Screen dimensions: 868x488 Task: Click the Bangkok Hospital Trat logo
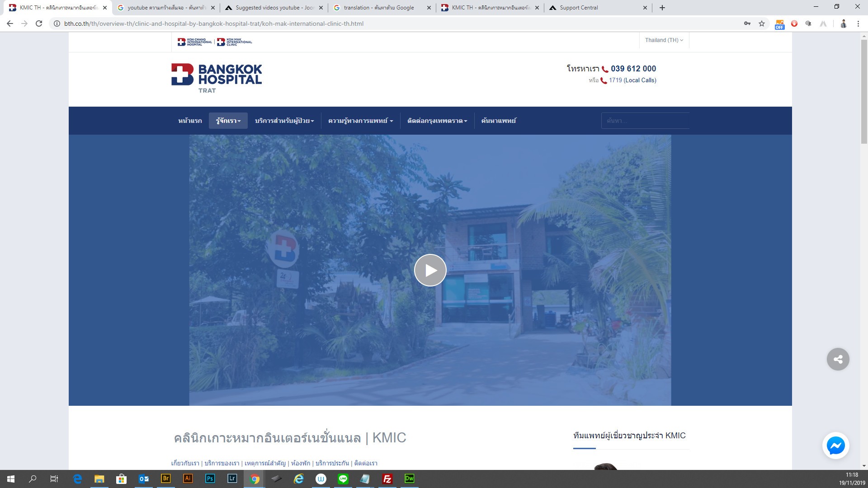pyautogui.click(x=217, y=78)
